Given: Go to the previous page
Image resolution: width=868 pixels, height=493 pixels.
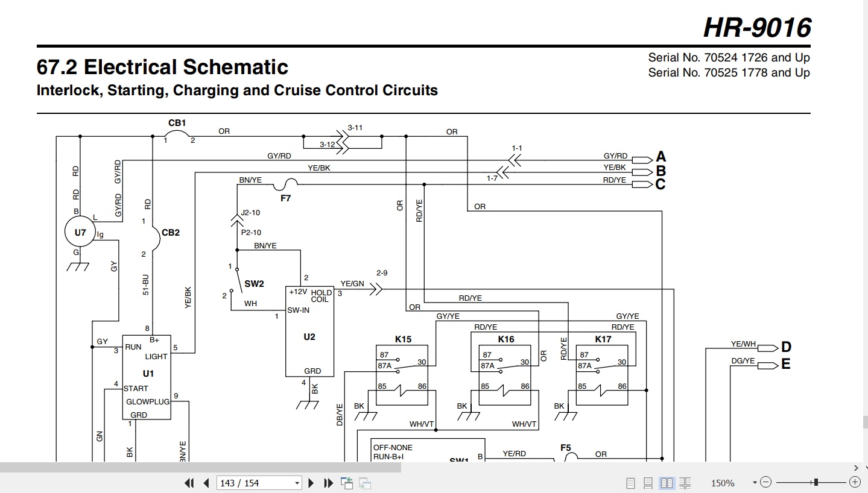Looking at the screenshot, I should (206, 483).
